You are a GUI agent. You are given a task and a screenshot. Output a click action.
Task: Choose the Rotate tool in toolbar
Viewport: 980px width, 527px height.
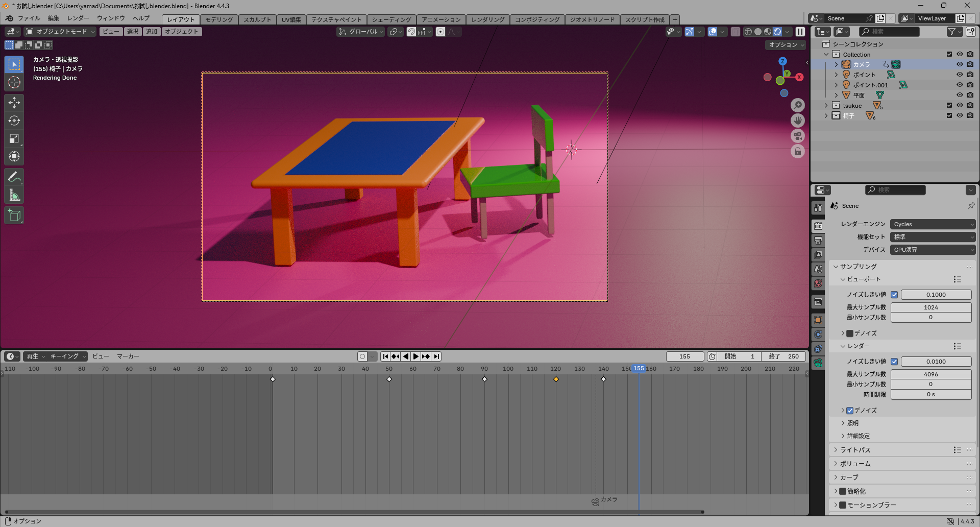tap(14, 121)
